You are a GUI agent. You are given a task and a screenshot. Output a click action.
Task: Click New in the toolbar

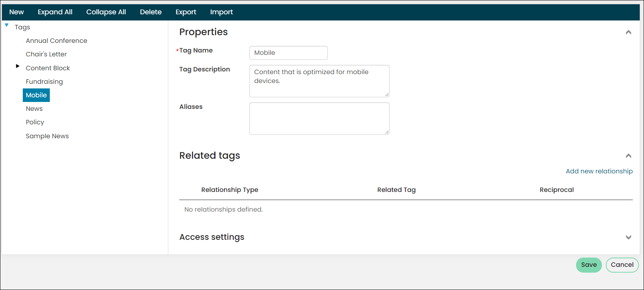(17, 12)
